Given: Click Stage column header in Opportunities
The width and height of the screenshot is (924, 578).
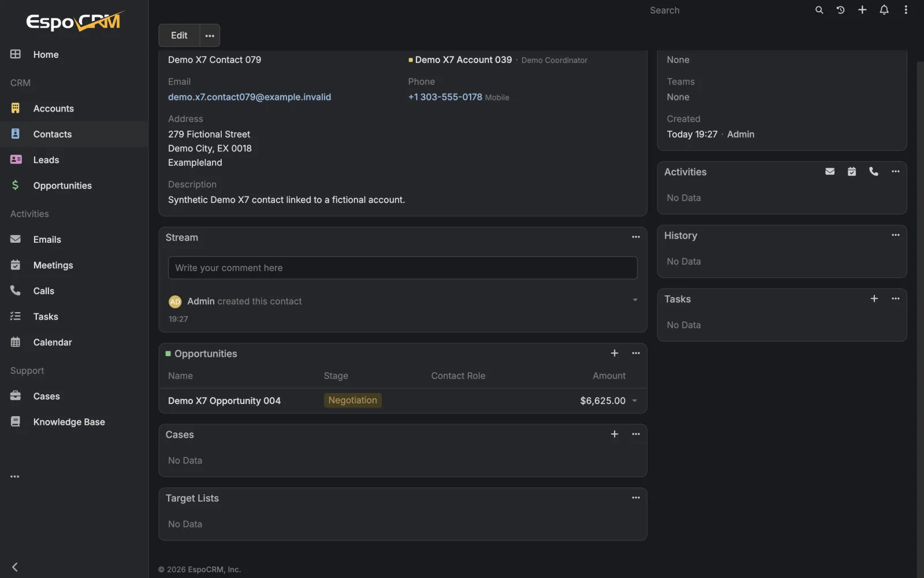Looking at the screenshot, I should click(x=336, y=376).
